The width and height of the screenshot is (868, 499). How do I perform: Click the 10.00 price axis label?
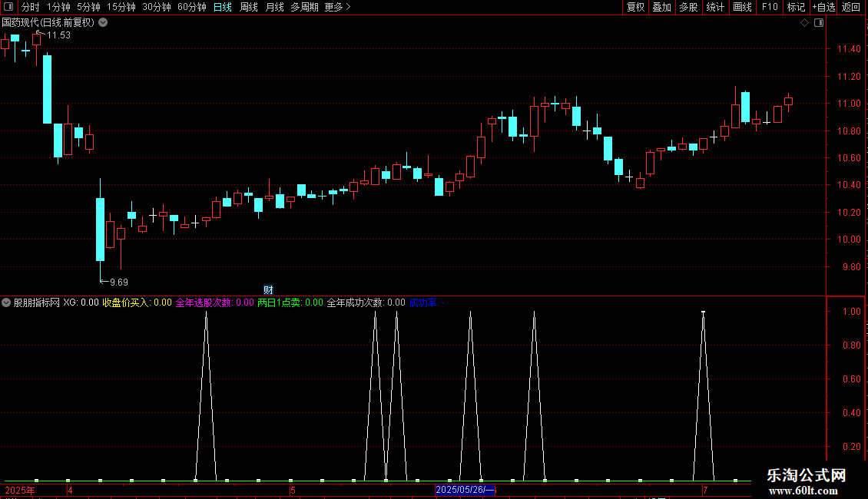pos(849,240)
